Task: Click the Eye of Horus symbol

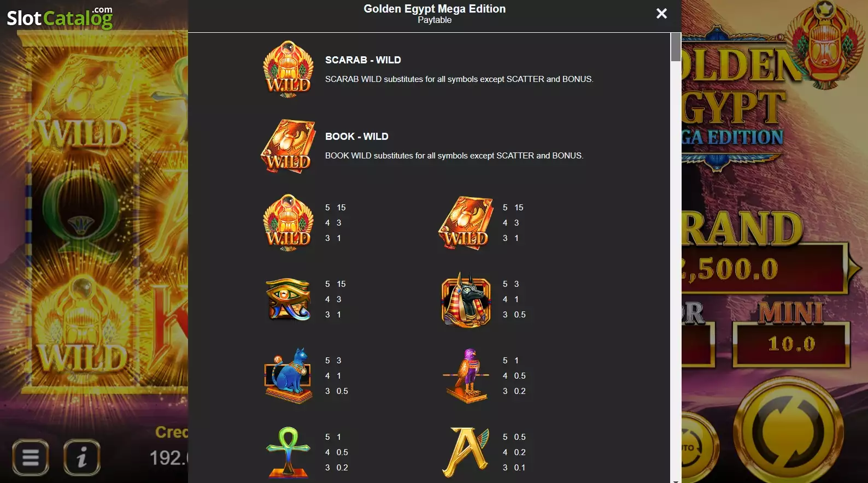Action: 288,299
